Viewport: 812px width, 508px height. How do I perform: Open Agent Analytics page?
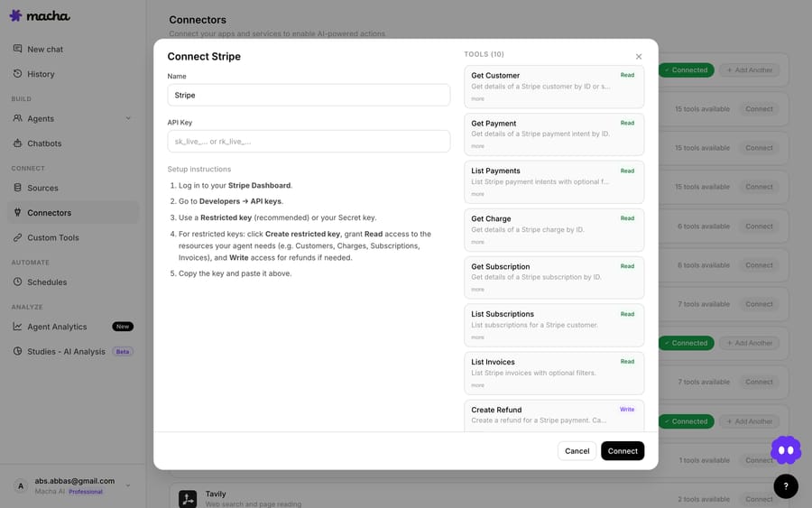(x=73, y=327)
